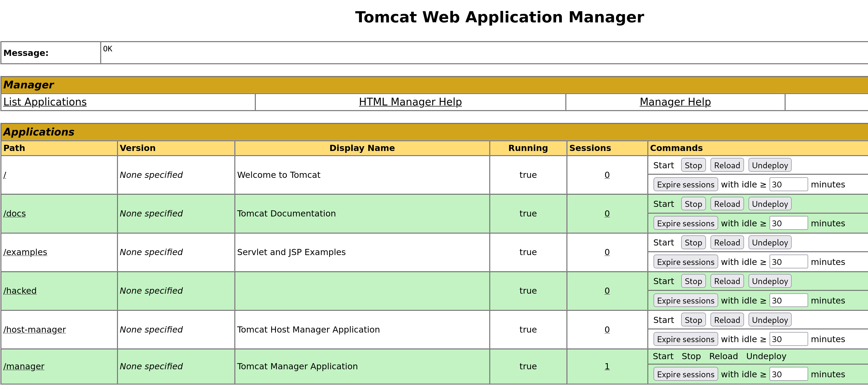Click idle minutes field for /docs
Viewport: 868px width, 389px height.
tap(788, 223)
